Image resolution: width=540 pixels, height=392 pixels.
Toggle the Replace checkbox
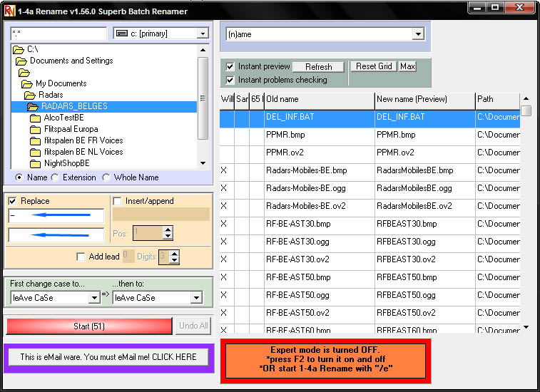[14, 201]
